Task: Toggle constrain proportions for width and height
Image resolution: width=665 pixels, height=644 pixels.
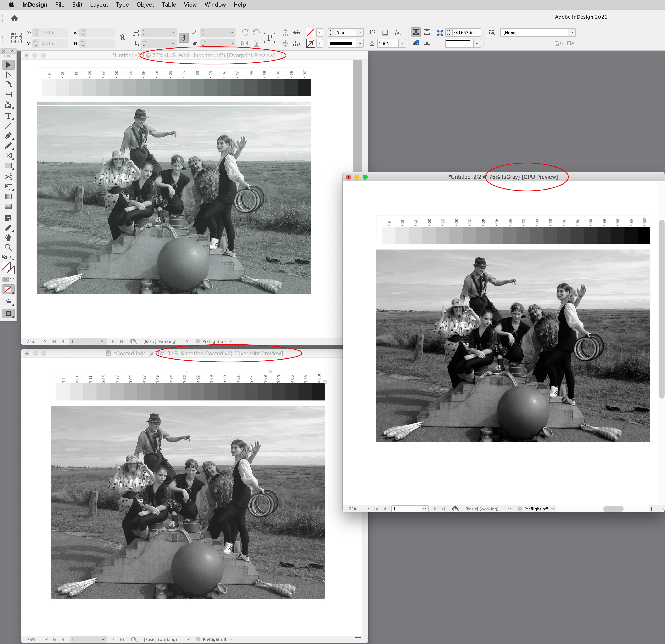Action: point(122,38)
